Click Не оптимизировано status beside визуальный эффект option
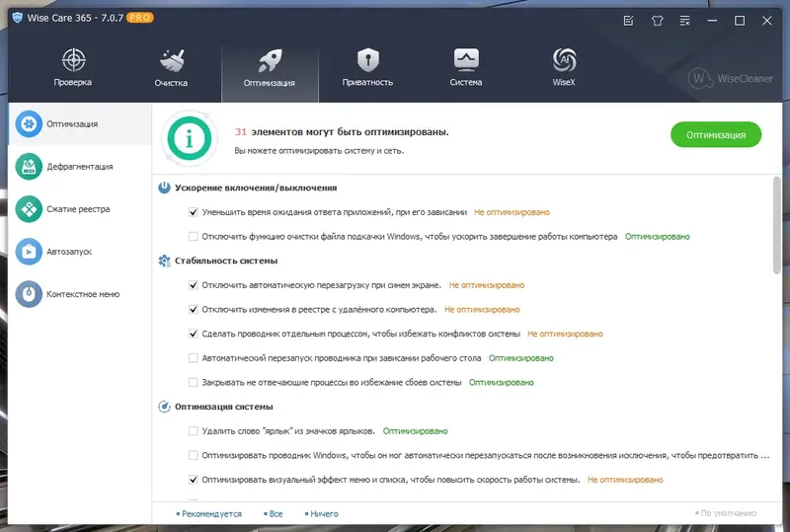This screenshot has width=790, height=532. pos(625,480)
